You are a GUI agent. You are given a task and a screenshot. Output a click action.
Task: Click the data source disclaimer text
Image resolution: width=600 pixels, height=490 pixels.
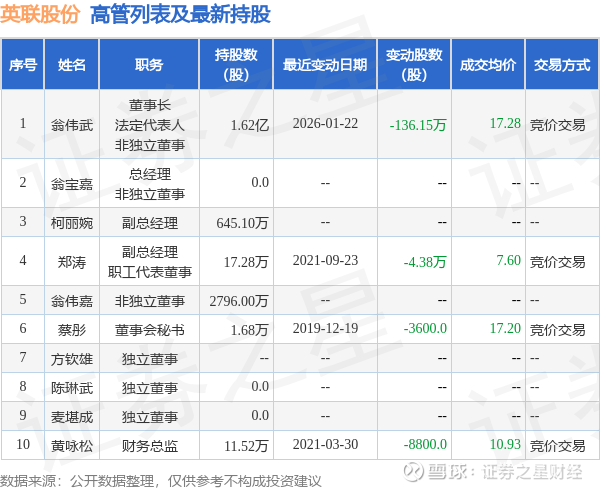[x=161, y=481]
